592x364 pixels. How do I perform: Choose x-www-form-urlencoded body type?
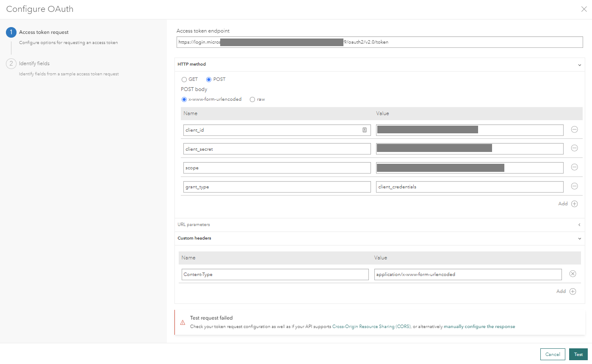point(184,99)
